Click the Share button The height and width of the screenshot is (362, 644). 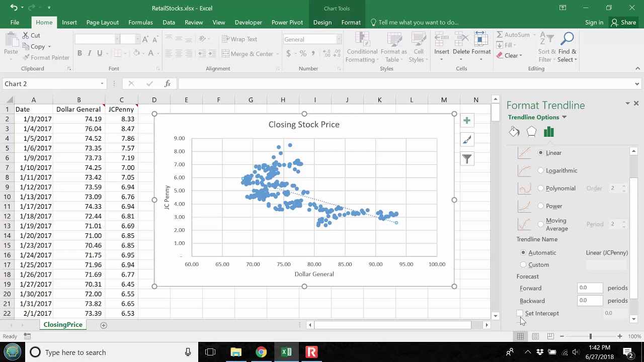[x=623, y=22]
